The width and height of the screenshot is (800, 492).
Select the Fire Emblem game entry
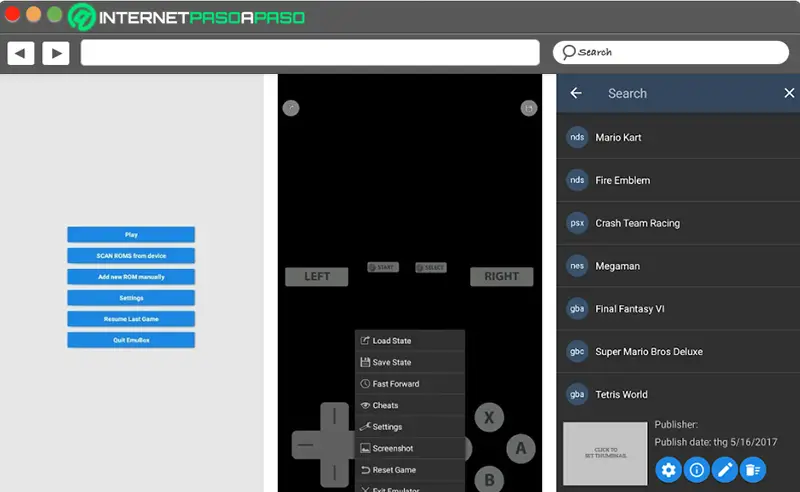679,180
